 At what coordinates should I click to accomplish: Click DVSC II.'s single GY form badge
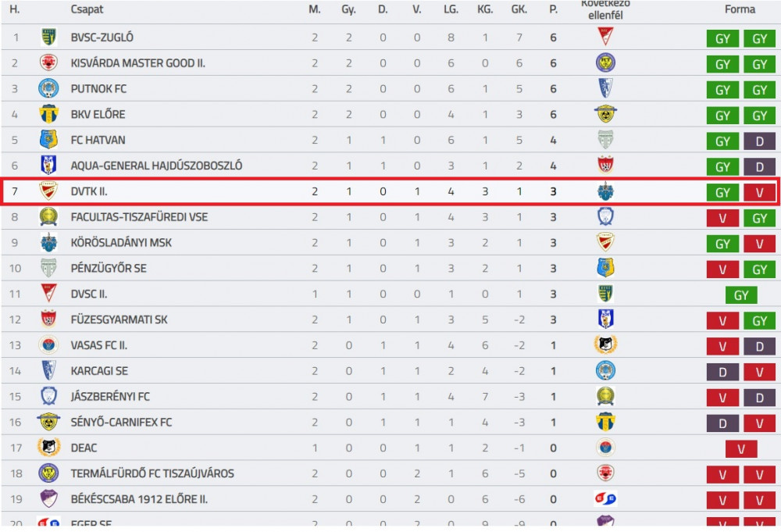pos(741,295)
